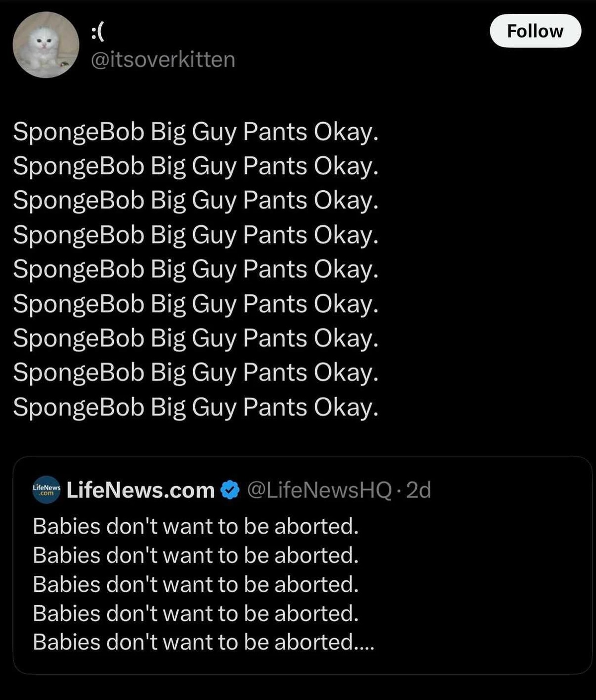Click the @itsoverkitten handle

[x=163, y=60]
